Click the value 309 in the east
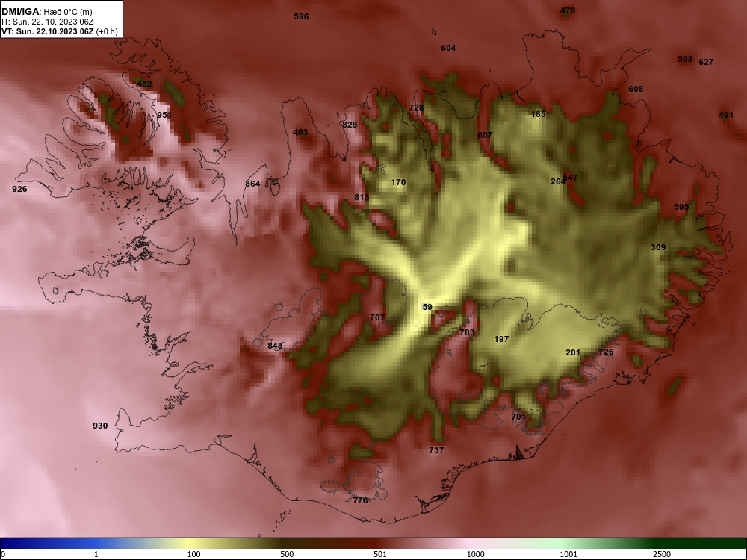 (658, 247)
